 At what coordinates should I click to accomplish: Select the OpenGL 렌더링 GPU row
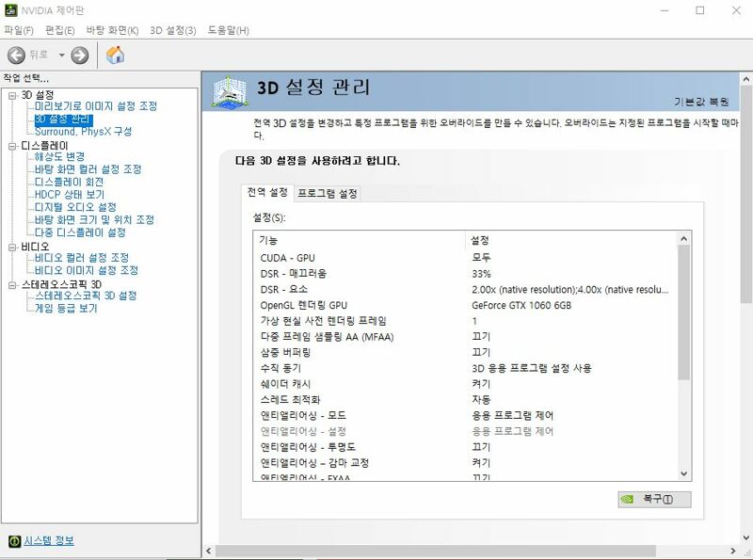pyautogui.click(x=465, y=306)
